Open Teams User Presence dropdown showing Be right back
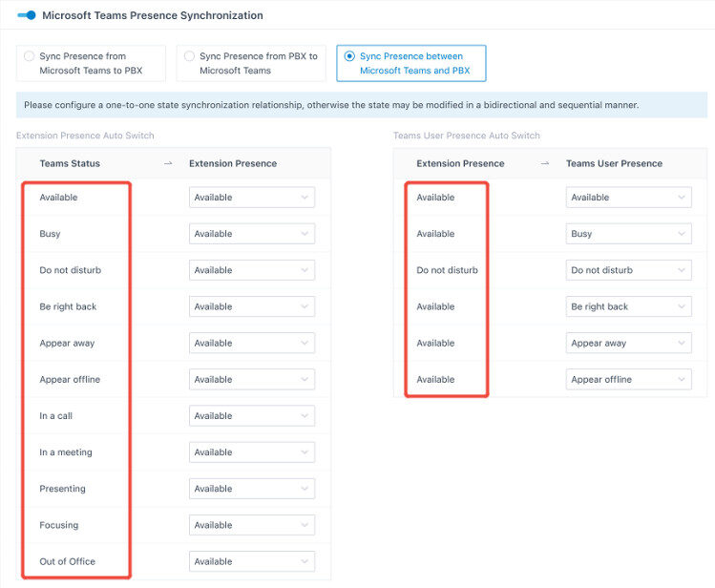Screen dimensions: 715x588 pyautogui.click(x=629, y=306)
